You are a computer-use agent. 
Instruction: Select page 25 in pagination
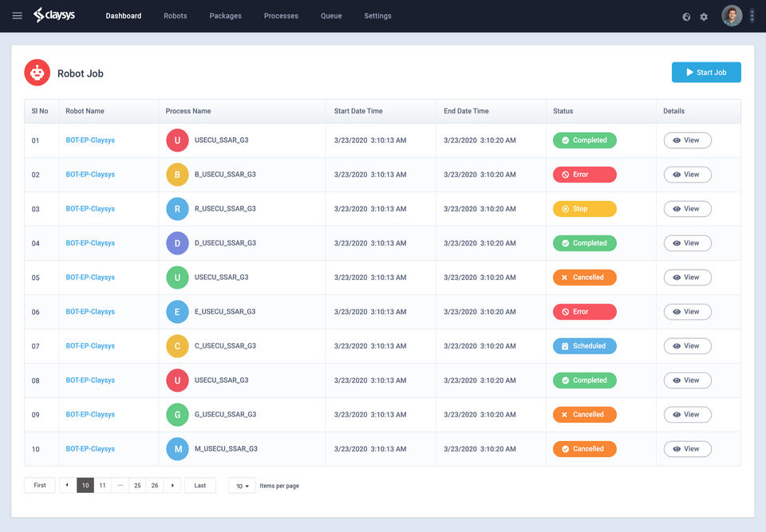point(137,485)
